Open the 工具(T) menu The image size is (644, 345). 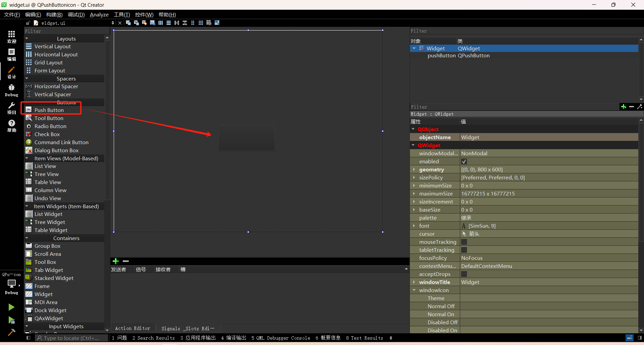pos(122,15)
